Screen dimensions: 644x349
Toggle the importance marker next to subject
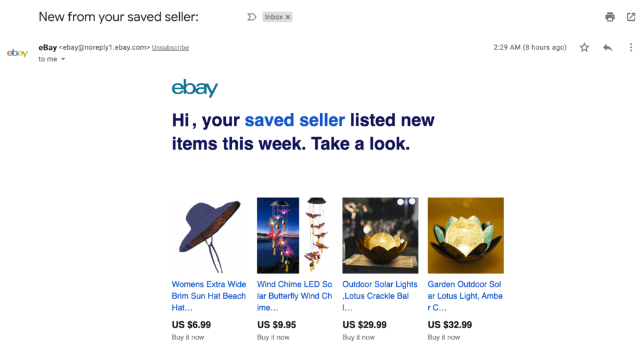(x=252, y=17)
